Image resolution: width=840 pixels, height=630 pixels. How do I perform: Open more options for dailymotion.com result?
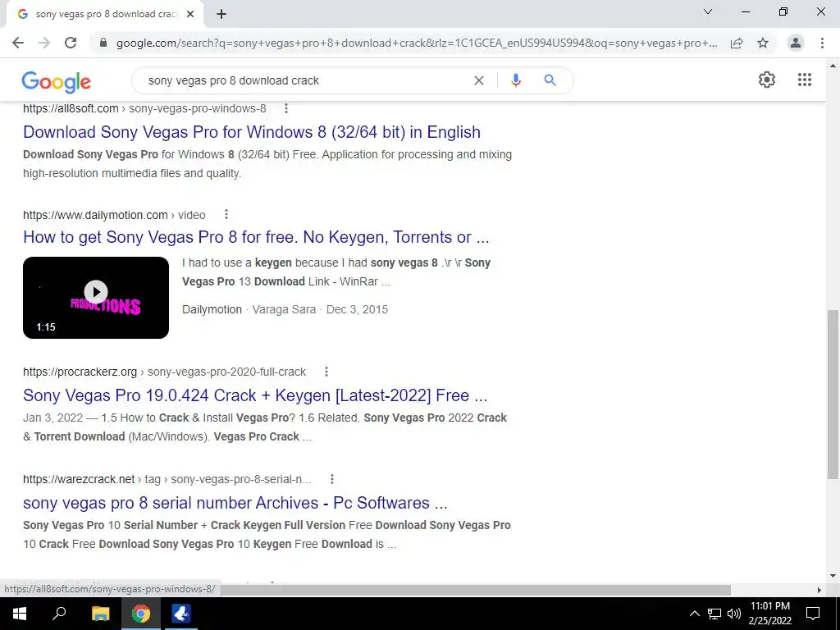(226, 214)
